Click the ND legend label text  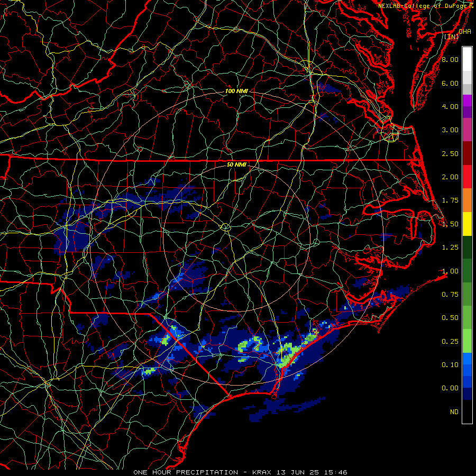454,411
